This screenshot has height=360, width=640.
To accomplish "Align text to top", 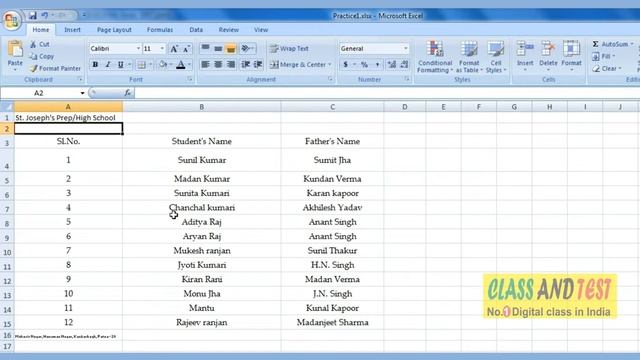I will click(x=205, y=49).
